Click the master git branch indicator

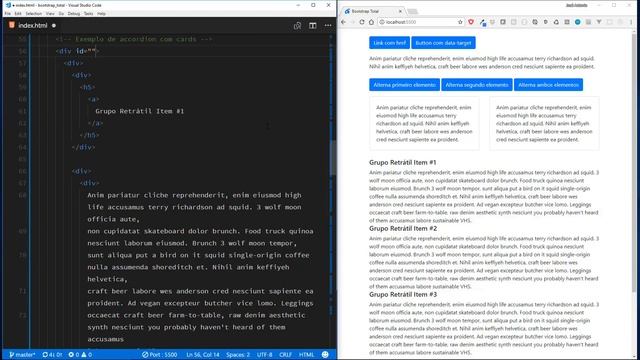coord(22,355)
